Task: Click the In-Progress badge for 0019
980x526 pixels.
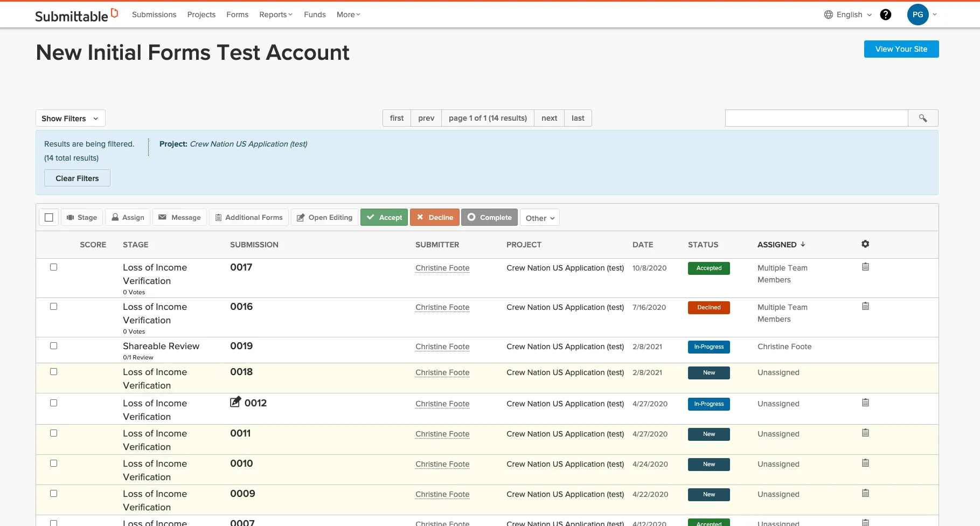Action: point(709,347)
